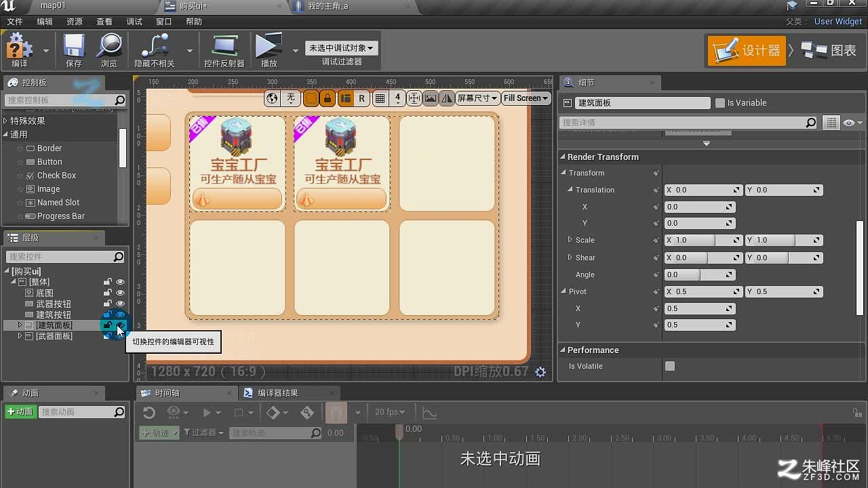Open 浏览 to browse to asset
This screenshot has height=488, width=868.
108,50
